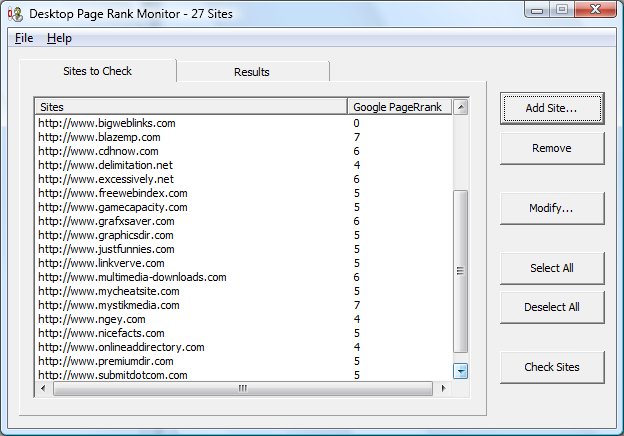
Task: Click the vertical scrollbar thumb
Action: click(x=460, y=271)
